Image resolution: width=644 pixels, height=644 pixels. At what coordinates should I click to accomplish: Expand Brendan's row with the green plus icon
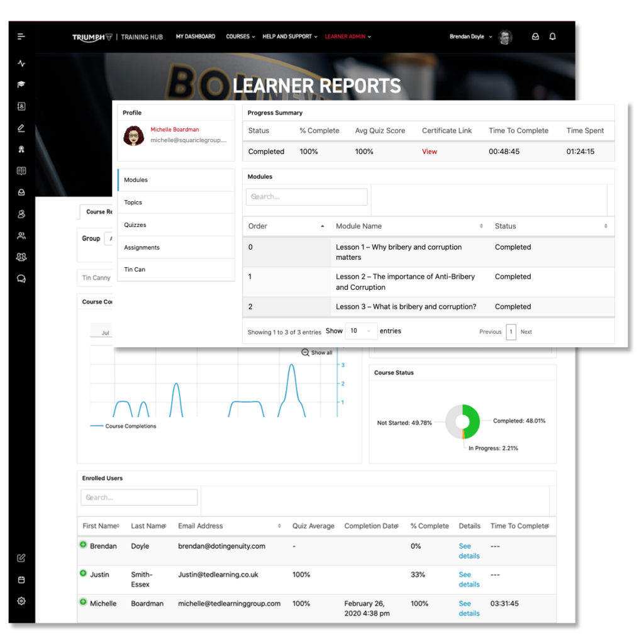(83, 545)
